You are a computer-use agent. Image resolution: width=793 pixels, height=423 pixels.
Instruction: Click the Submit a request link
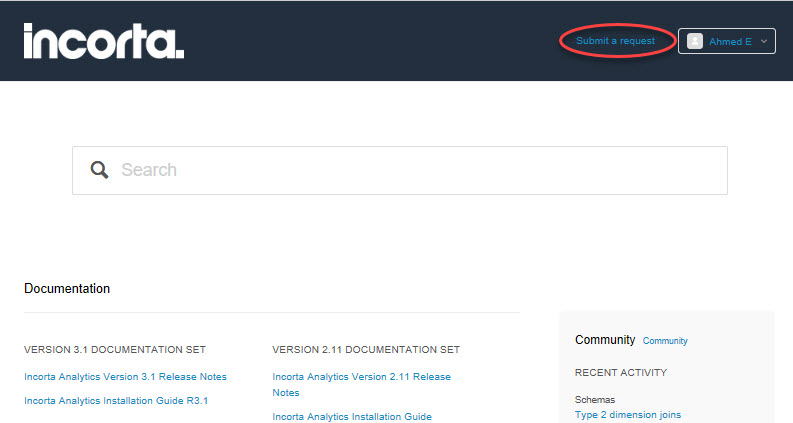615,41
